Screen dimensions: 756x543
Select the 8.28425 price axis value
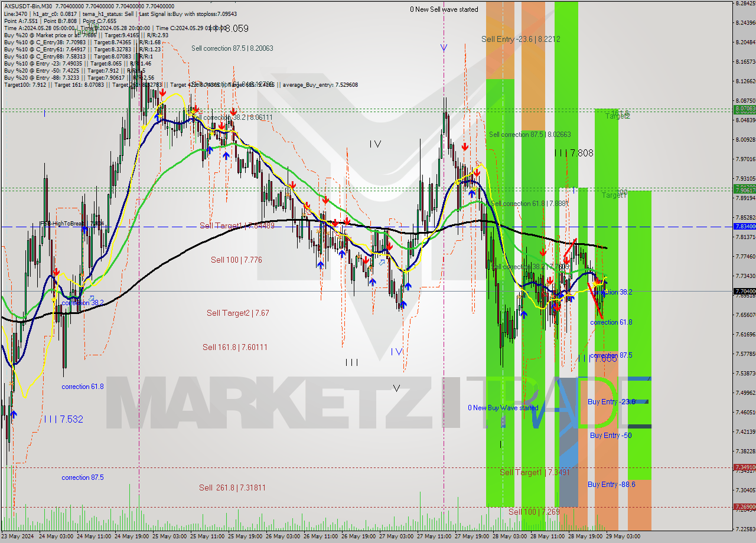coord(745,3)
